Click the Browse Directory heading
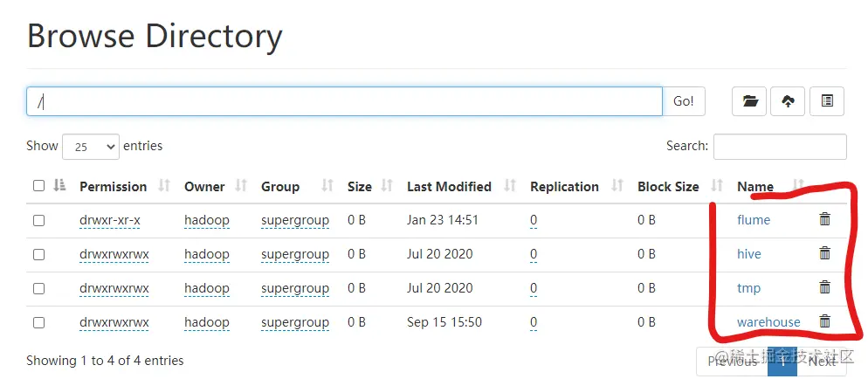Image resolution: width=868 pixels, height=379 pixels. (155, 37)
